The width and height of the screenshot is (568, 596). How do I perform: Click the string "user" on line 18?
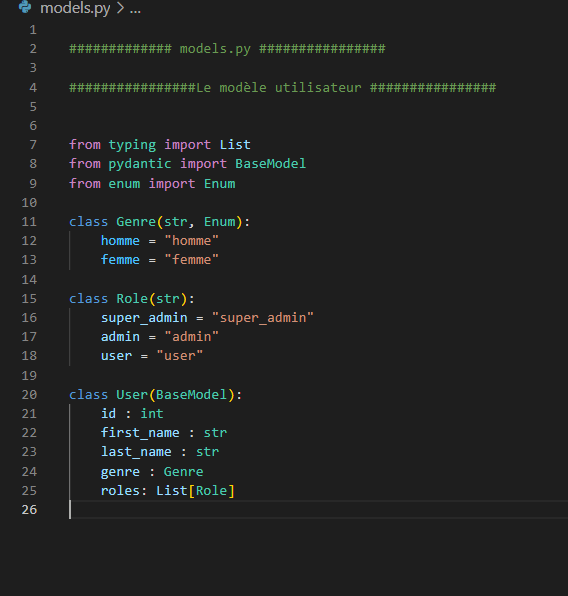[180, 356]
